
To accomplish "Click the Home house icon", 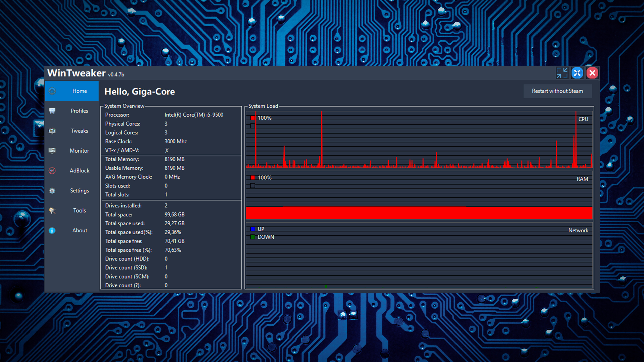I will click(52, 91).
